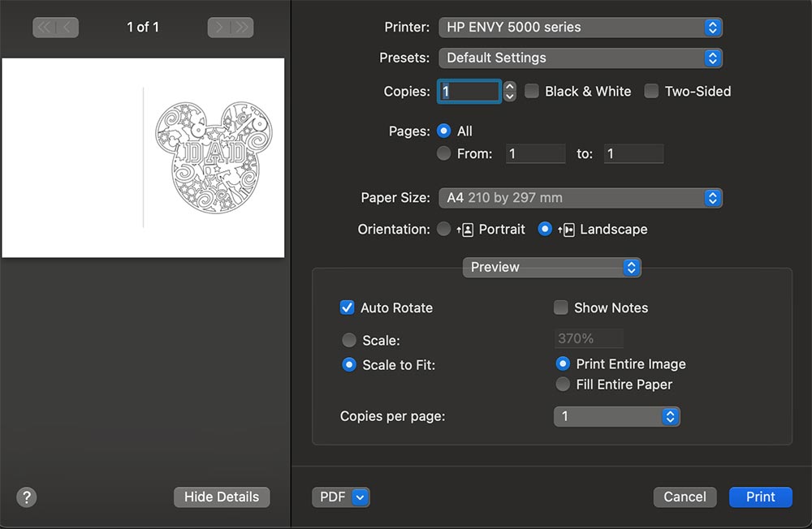Open the Paper Size A4 dropdown

point(580,198)
